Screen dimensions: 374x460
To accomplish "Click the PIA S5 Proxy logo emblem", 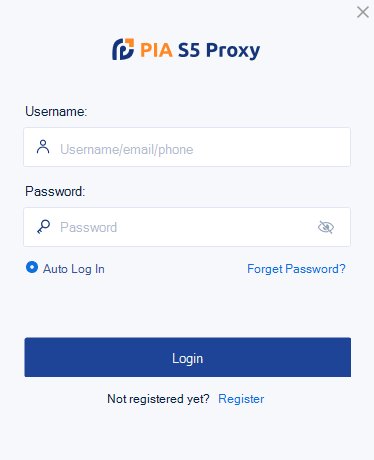I will [123, 49].
